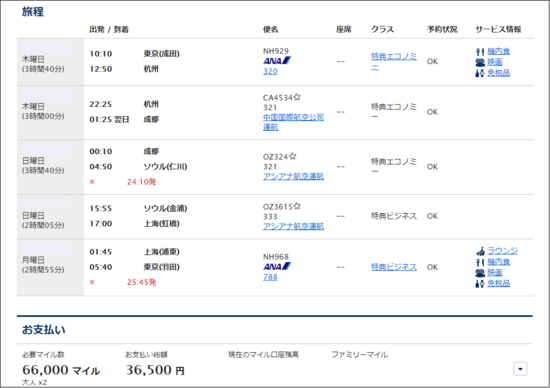The width and height of the screenshot is (550, 388).
Task: Click arrival airport 上海(虹橋)
Action: 161,223
